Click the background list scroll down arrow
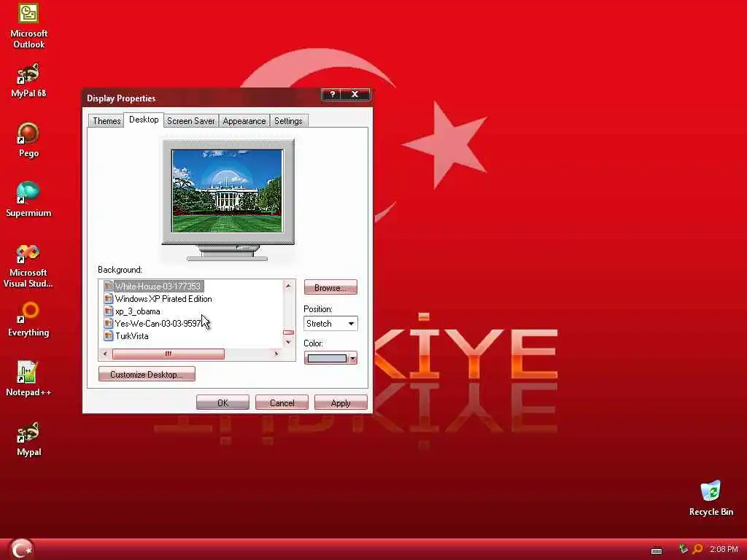 click(x=288, y=342)
